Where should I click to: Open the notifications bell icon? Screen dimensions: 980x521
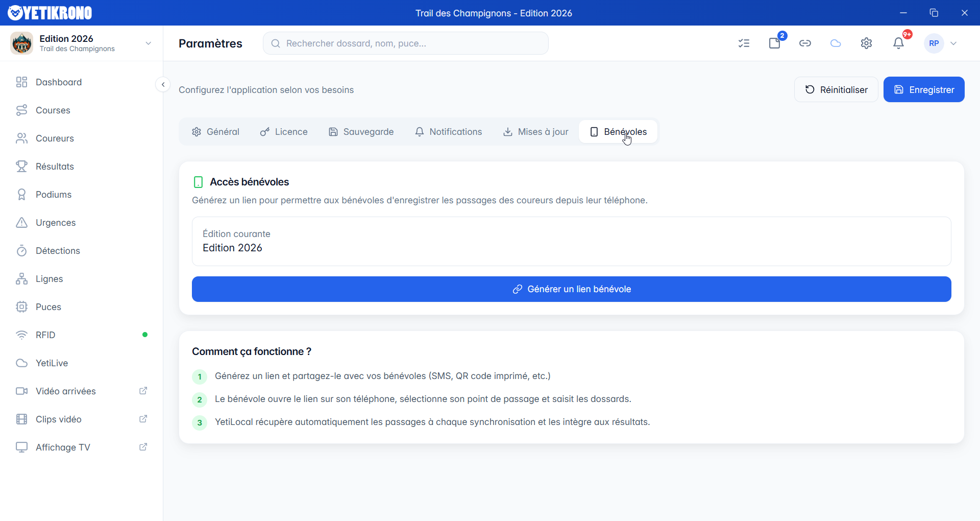[x=898, y=43]
